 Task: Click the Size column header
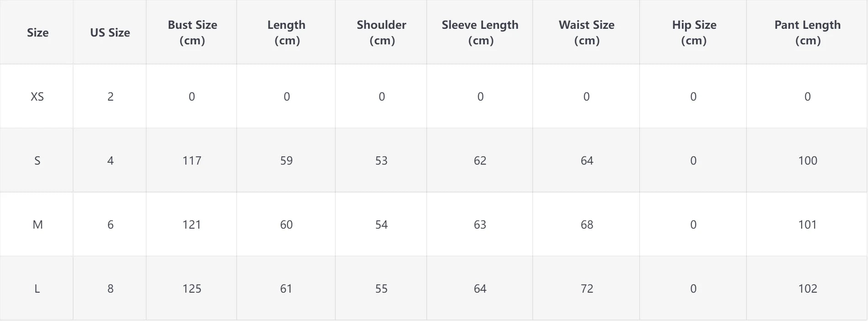(x=37, y=32)
